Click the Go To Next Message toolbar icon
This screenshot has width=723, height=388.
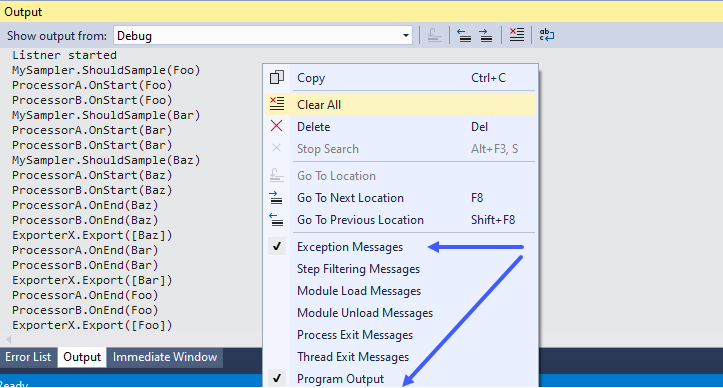(486, 36)
